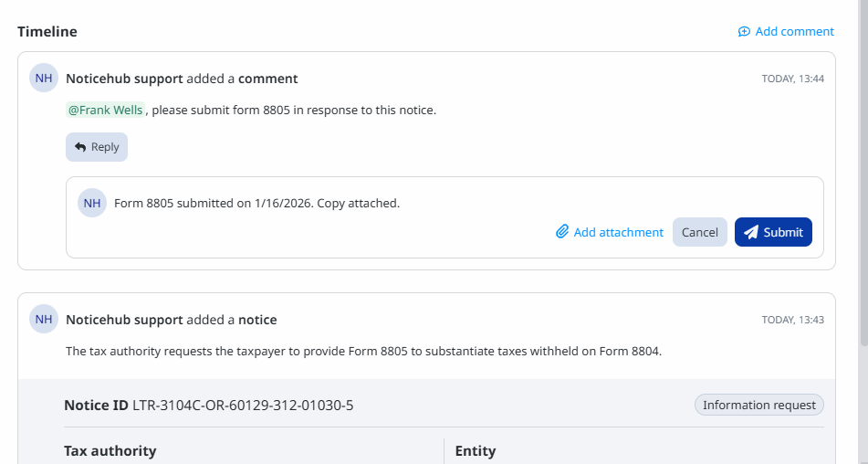The width and height of the screenshot is (868, 464).
Task: Select the Information request badge
Action: [758, 405]
